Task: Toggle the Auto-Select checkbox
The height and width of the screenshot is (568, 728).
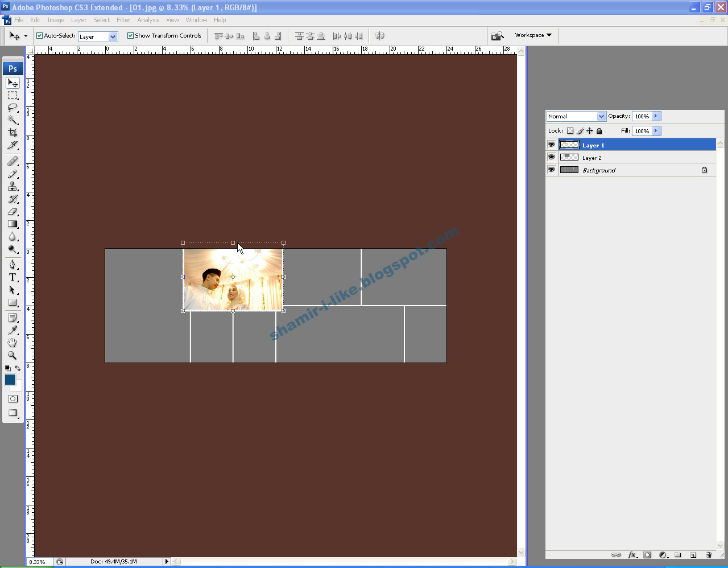Action: [x=40, y=35]
